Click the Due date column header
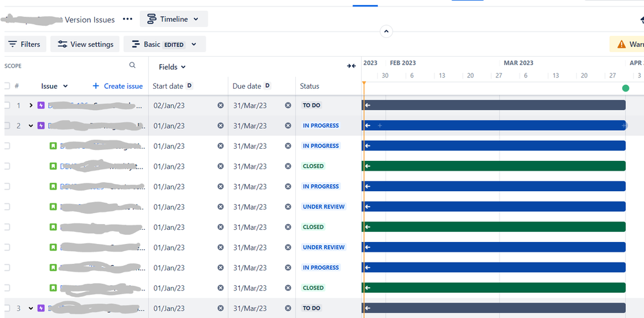This screenshot has width=644, height=318. tap(247, 86)
